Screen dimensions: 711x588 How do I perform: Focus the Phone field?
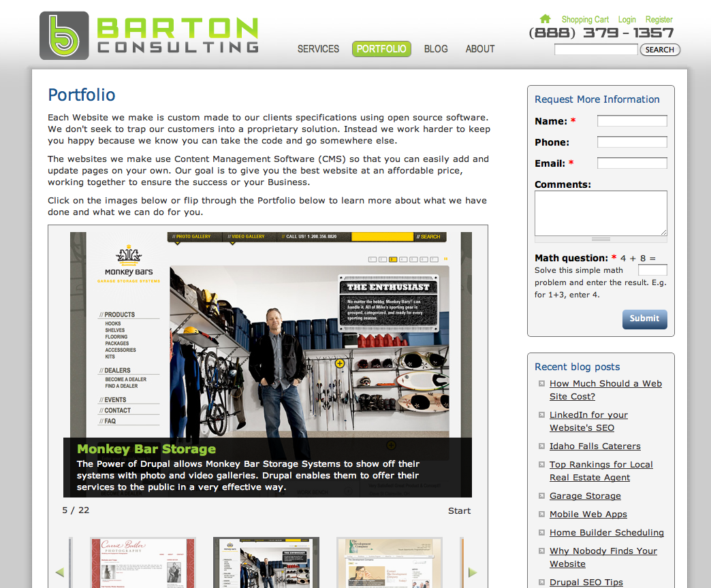coord(632,142)
